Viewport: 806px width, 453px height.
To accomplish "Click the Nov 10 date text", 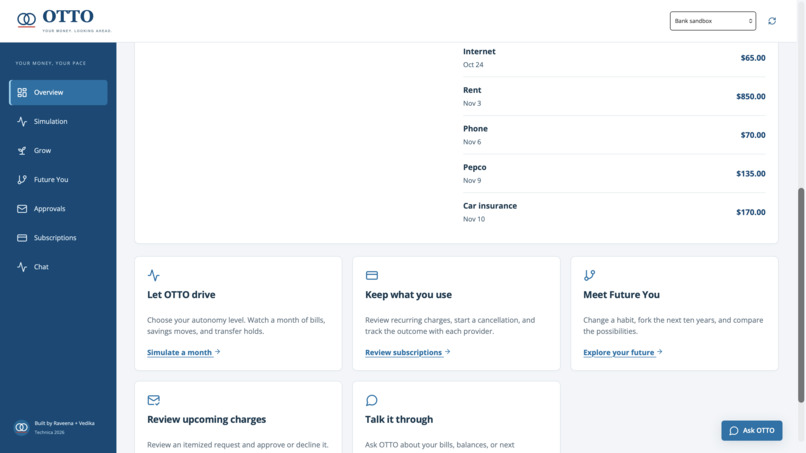I will pos(473,219).
